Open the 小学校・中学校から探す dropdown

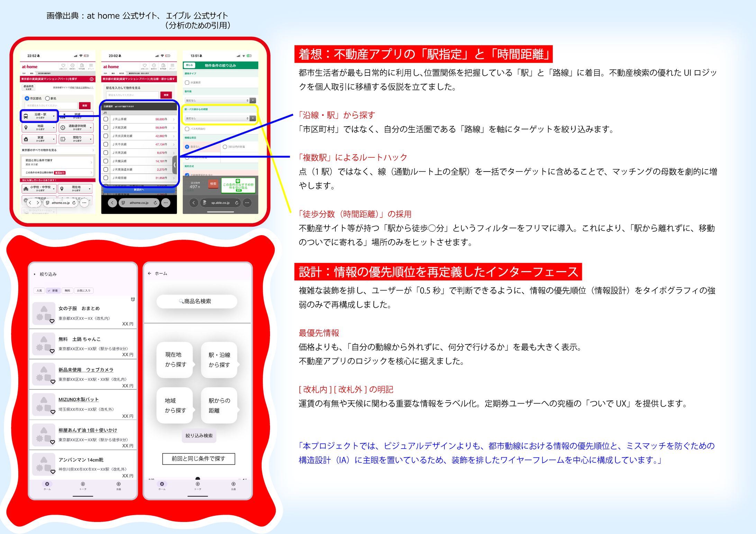[39, 188]
